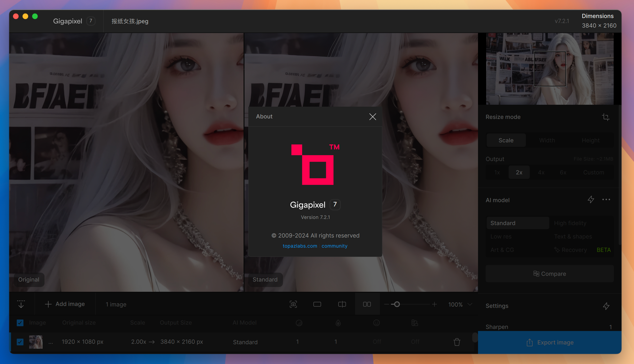The height and width of the screenshot is (364, 634).
Task: Expand the Settings panel section
Action: pyautogui.click(x=497, y=305)
